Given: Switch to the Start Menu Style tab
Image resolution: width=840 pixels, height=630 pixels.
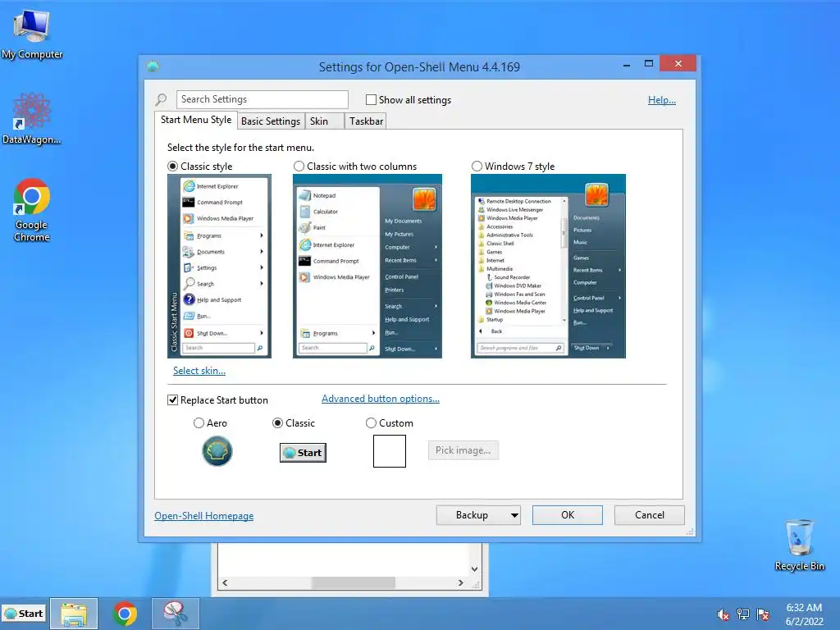Looking at the screenshot, I should pyautogui.click(x=196, y=120).
